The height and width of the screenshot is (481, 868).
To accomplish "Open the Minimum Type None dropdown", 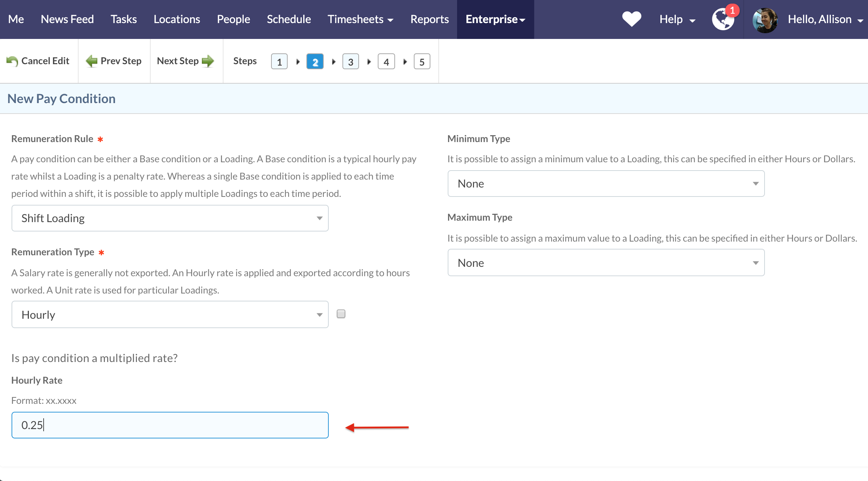I will 606,184.
